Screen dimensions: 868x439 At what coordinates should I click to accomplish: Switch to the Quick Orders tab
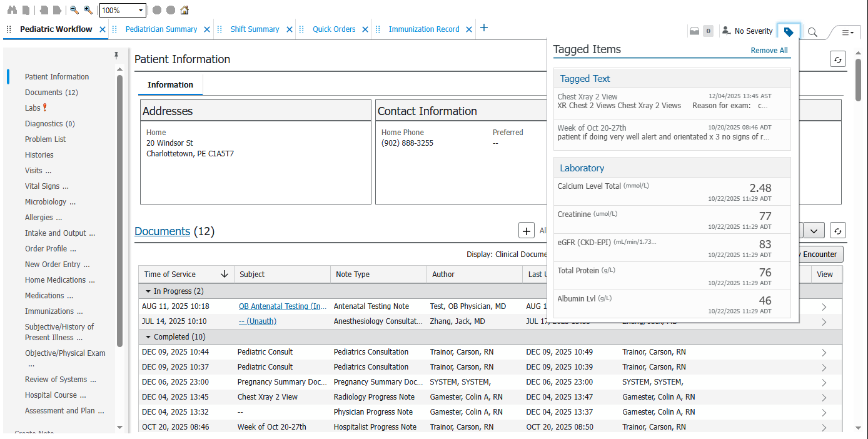point(334,29)
